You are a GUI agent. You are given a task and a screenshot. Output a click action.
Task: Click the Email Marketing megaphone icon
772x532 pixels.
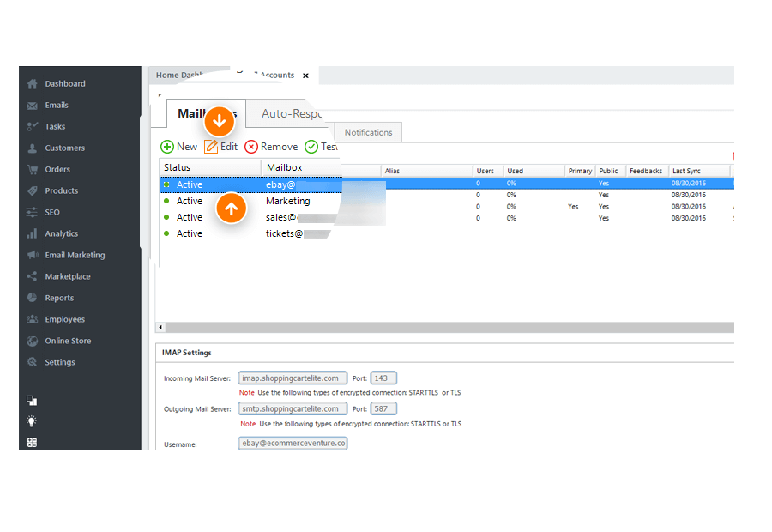coord(32,255)
